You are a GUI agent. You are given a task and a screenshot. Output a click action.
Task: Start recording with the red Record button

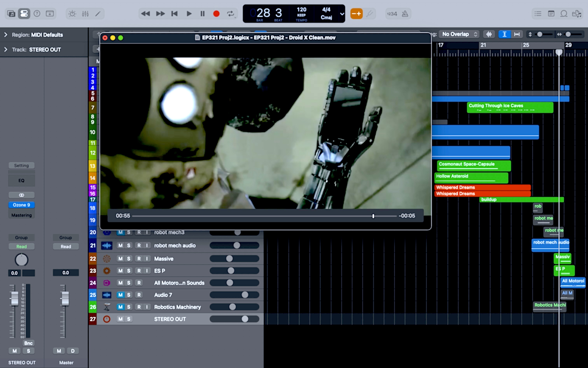[x=216, y=14]
